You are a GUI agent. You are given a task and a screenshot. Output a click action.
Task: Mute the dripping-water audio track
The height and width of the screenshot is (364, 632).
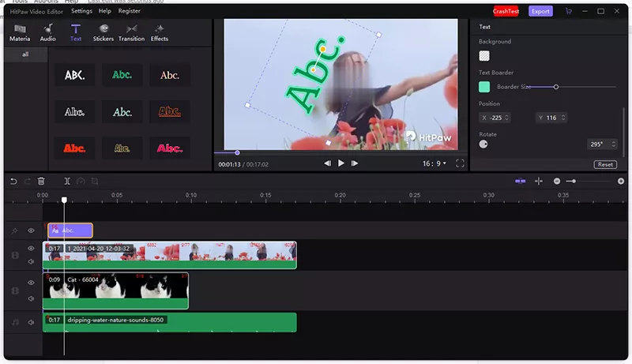coord(32,322)
